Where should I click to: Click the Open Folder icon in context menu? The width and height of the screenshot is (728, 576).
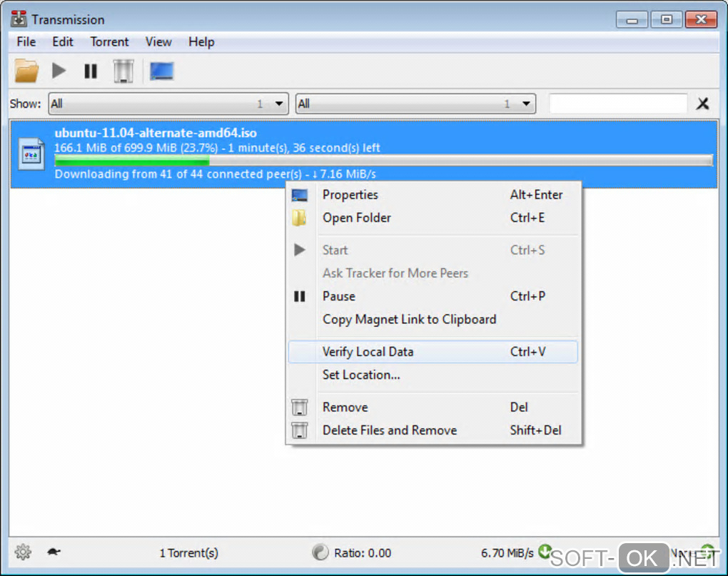coord(300,218)
